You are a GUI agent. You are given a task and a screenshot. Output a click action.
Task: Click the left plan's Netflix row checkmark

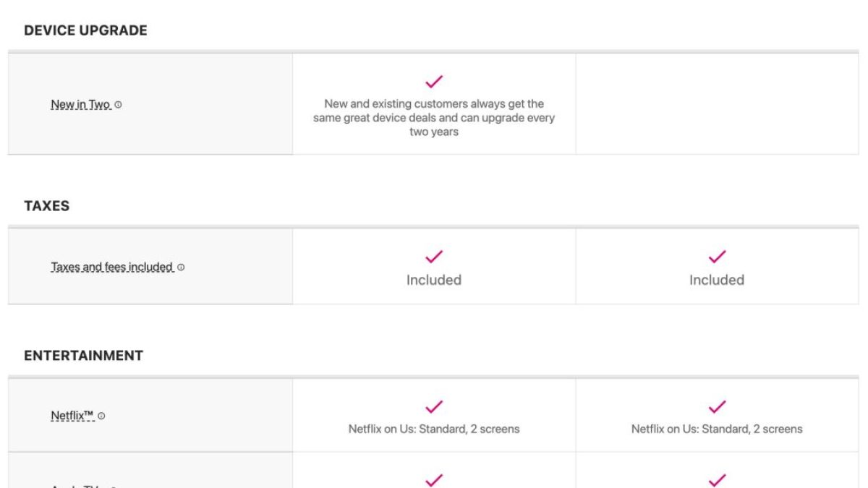[x=434, y=406]
